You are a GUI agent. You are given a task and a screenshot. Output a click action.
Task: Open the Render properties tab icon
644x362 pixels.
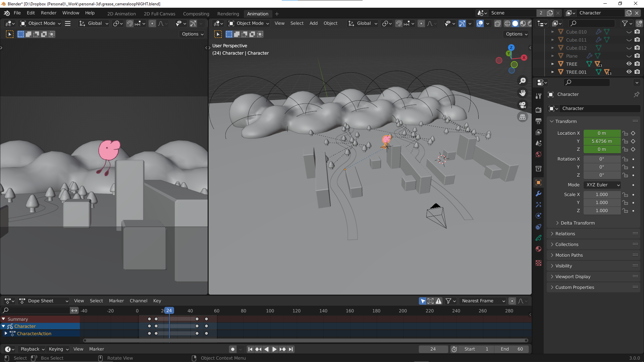538,110
